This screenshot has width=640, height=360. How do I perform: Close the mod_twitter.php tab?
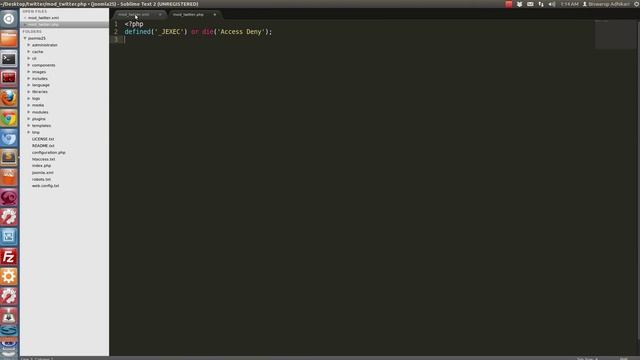tap(215, 15)
